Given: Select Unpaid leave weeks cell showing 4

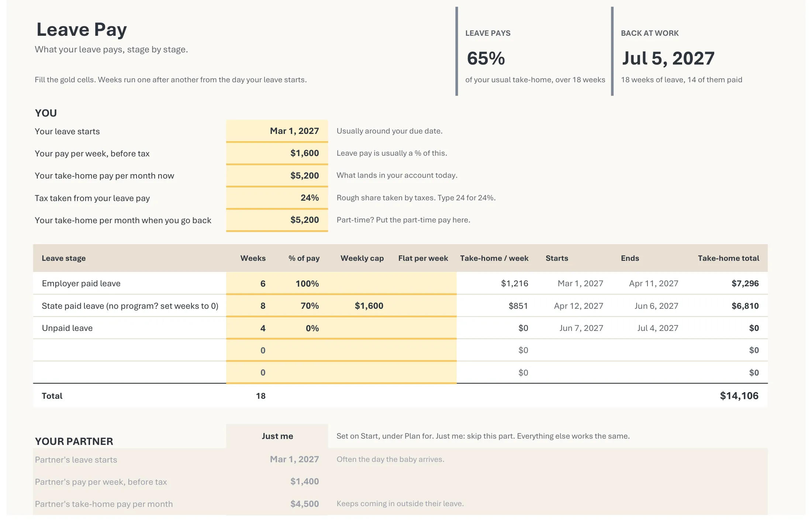Looking at the screenshot, I should coord(250,328).
